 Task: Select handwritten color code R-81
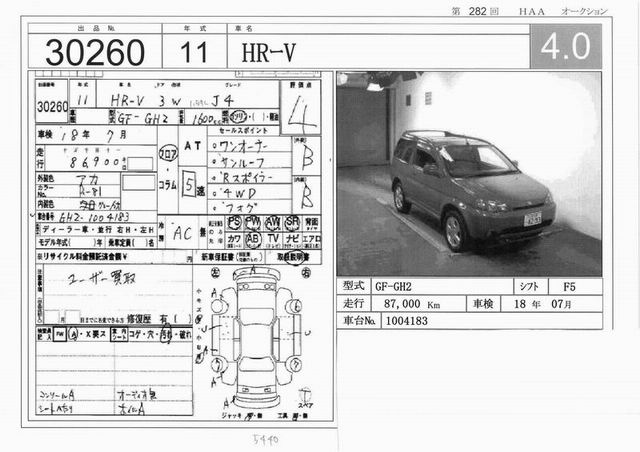pos(91,191)
